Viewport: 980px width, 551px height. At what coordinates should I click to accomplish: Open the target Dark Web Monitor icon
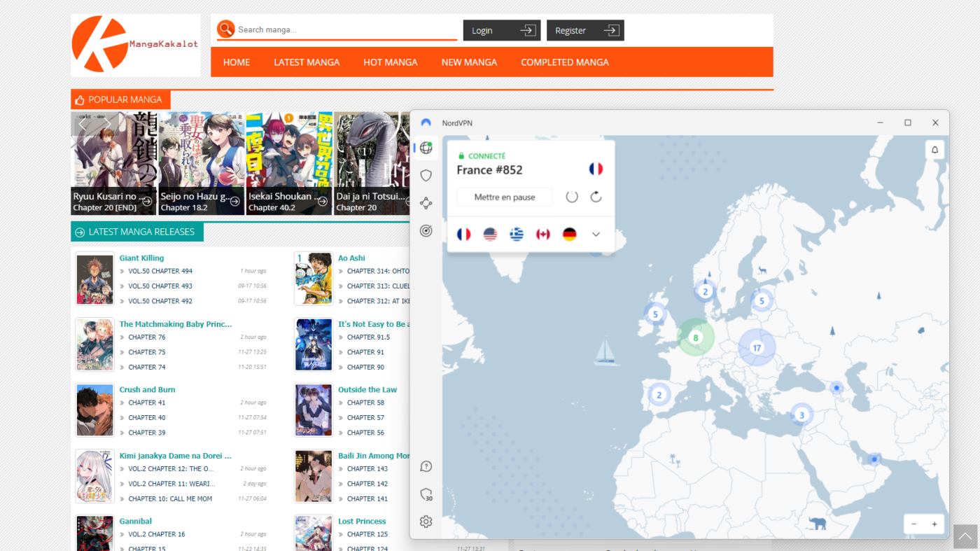[426, 231]
